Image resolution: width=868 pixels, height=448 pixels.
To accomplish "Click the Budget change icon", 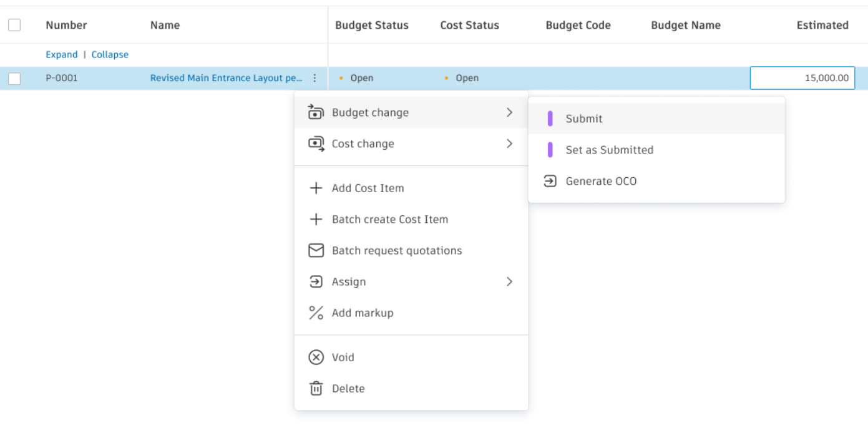I will 316,112.
